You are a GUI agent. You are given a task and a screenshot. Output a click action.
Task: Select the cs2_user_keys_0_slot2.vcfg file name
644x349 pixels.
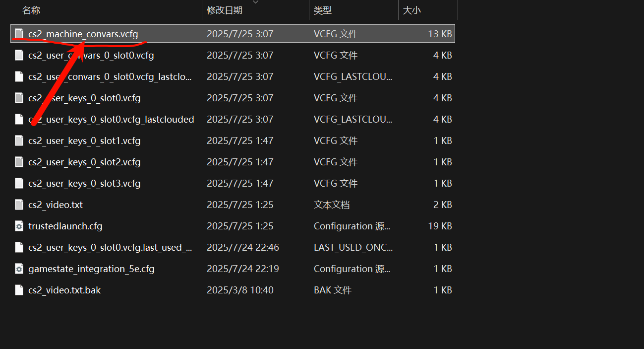click(84, 162)
